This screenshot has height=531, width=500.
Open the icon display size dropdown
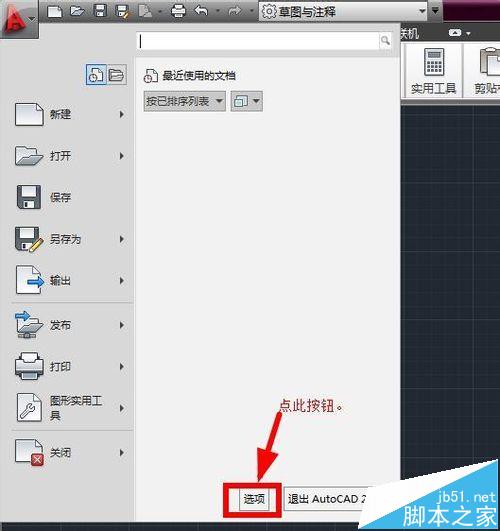pos(247,101)
